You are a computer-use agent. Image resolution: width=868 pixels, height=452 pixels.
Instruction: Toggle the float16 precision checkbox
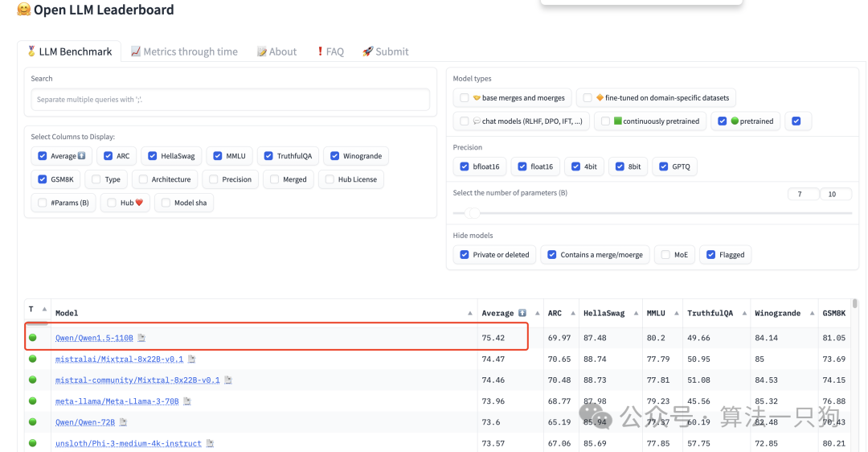tap(522, 166)
